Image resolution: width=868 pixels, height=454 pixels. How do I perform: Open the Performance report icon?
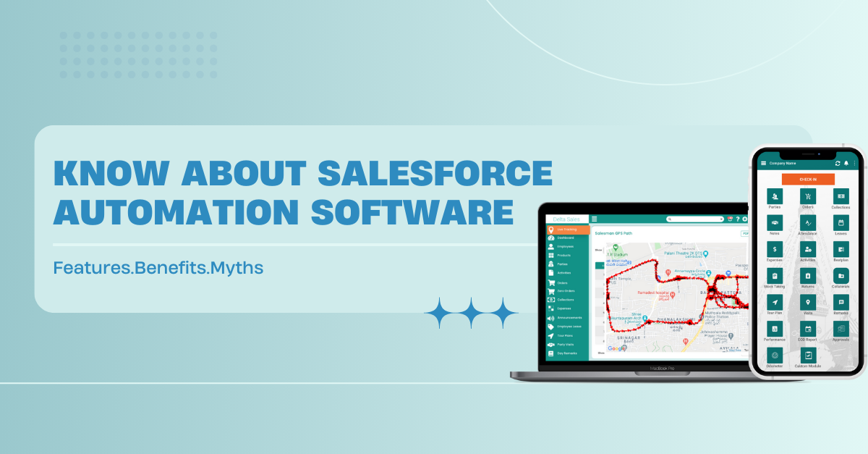775,328
